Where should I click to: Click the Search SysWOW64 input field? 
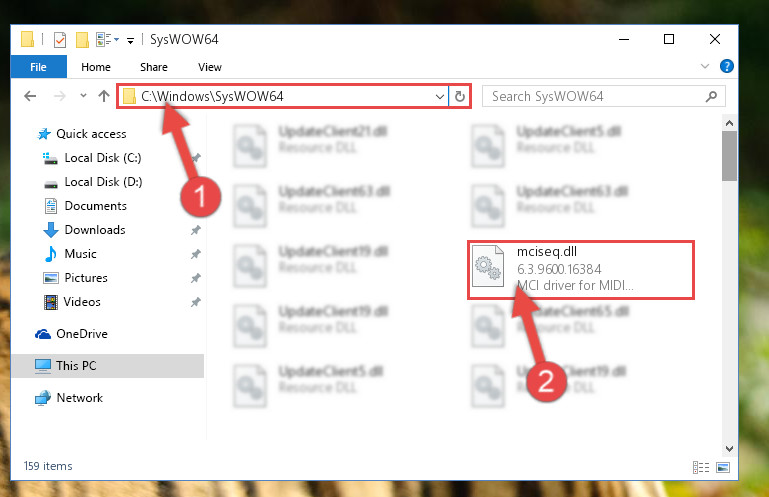pyautogui.click(x=596, y=96)
